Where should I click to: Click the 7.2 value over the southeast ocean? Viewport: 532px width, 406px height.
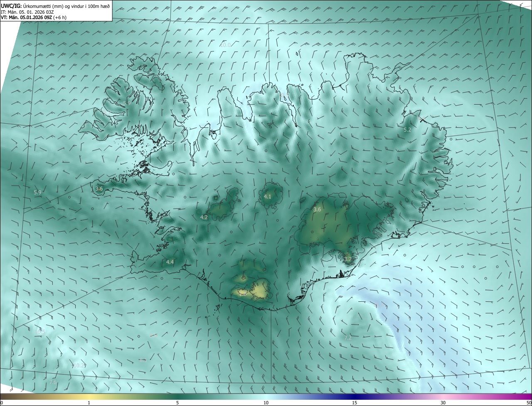pos(348,338)
